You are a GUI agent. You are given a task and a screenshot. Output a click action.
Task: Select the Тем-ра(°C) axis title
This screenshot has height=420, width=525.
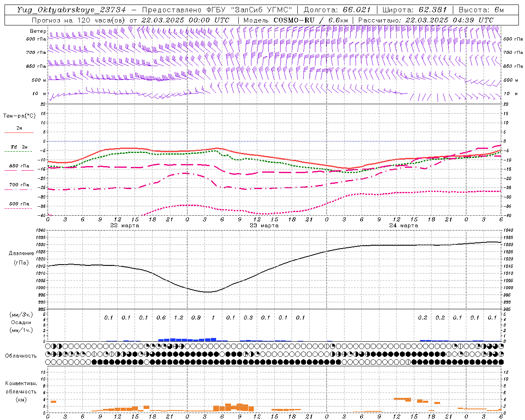tap(19, 116)
